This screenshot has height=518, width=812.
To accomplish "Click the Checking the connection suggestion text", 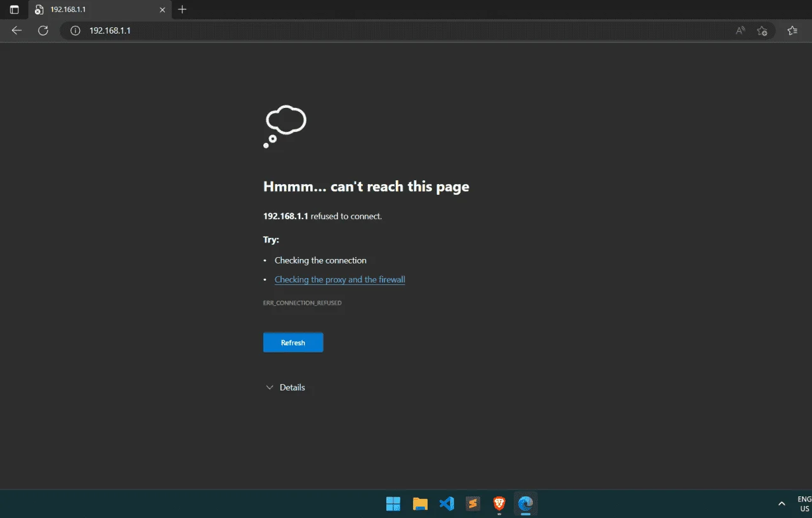I will (x=320, y=261).
